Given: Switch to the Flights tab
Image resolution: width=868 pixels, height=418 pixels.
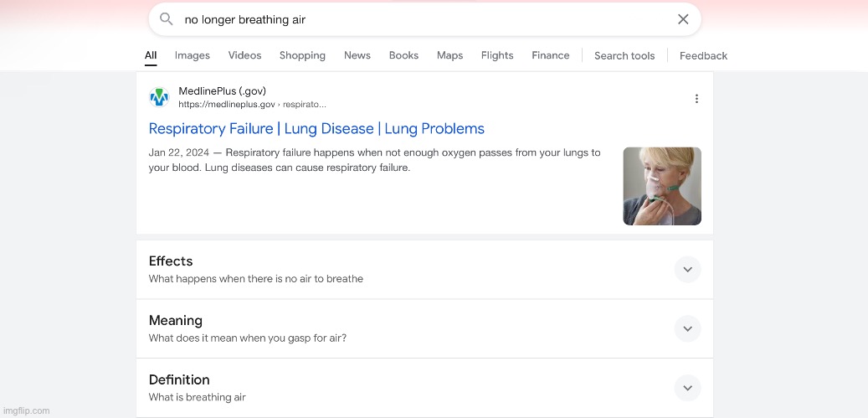Looking at the screenshot, I should coord(497,55).
